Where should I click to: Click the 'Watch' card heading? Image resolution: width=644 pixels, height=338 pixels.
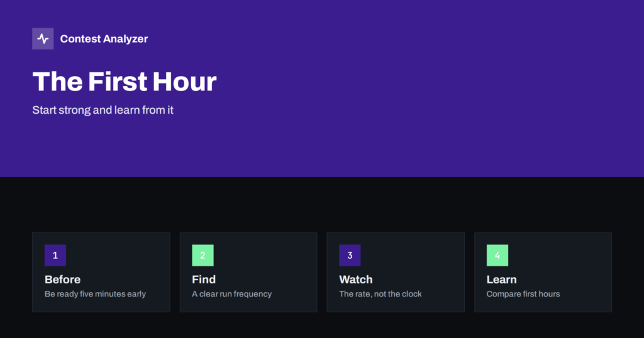(356, 280)
